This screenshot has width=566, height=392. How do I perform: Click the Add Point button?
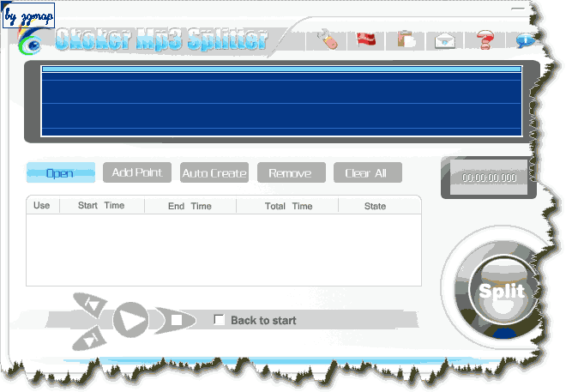point(137,172)
